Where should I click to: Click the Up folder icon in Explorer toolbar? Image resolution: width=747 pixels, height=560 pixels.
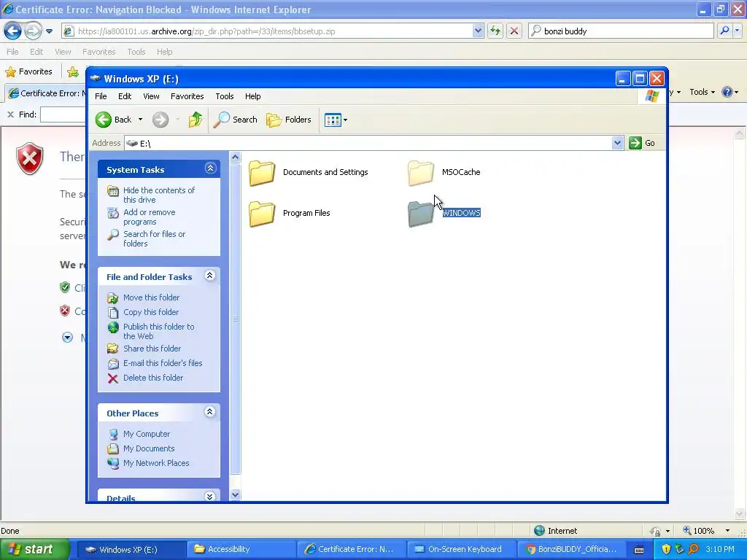pos(196,120)
